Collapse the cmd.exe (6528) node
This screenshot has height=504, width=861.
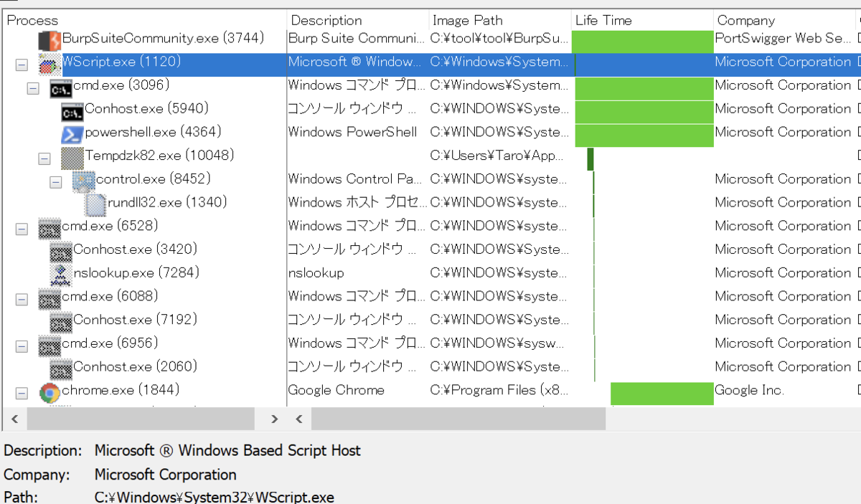tap(22, 229)
